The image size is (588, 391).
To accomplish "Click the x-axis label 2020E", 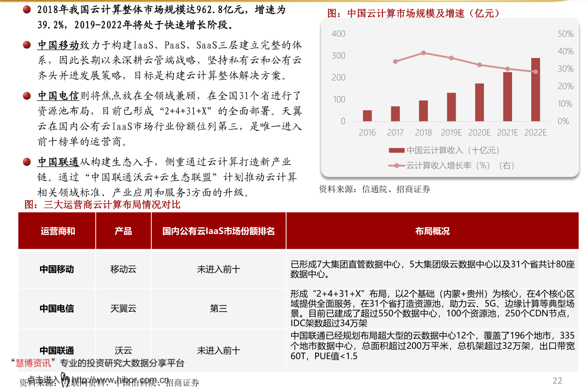I will tap(479, 132).
